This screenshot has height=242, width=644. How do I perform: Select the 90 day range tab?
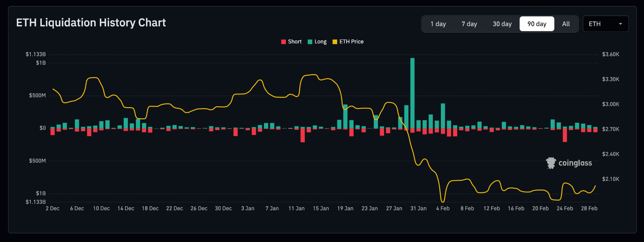click(x=537, y=24)
